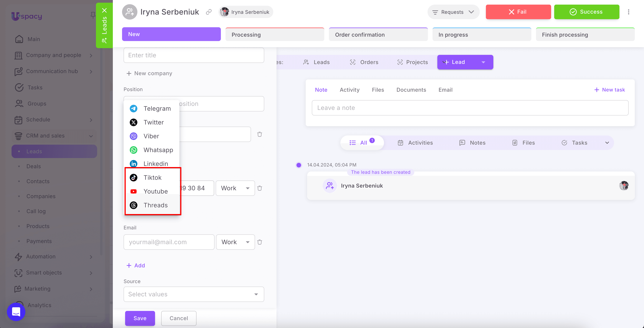The height and width of the screenshot is (328, 644).
Task: Delete the phone number row
Action: click(260, 188)
